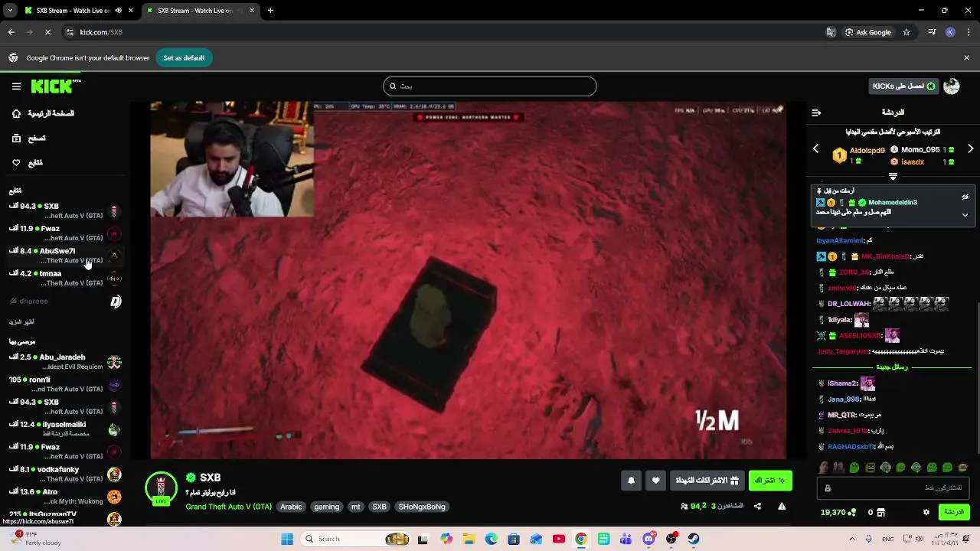The image size is (980, 551).
Task: Click chat username DR_LOLWAH
Action: (x=848, y=304)
